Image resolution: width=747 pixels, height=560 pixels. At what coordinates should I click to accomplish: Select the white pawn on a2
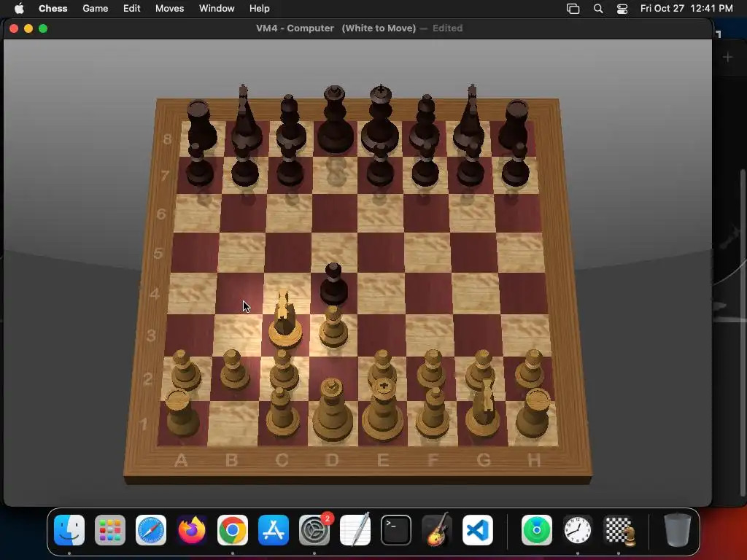pos(185,370)
